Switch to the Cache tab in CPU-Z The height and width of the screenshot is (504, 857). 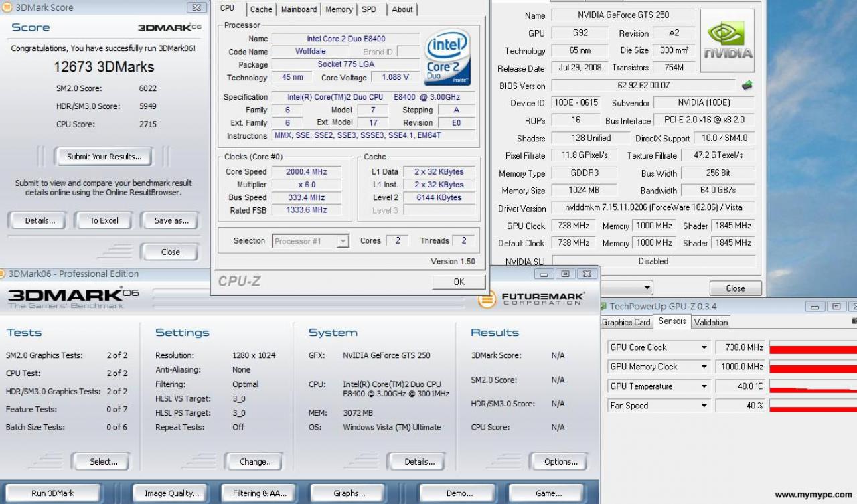(261, 9)
